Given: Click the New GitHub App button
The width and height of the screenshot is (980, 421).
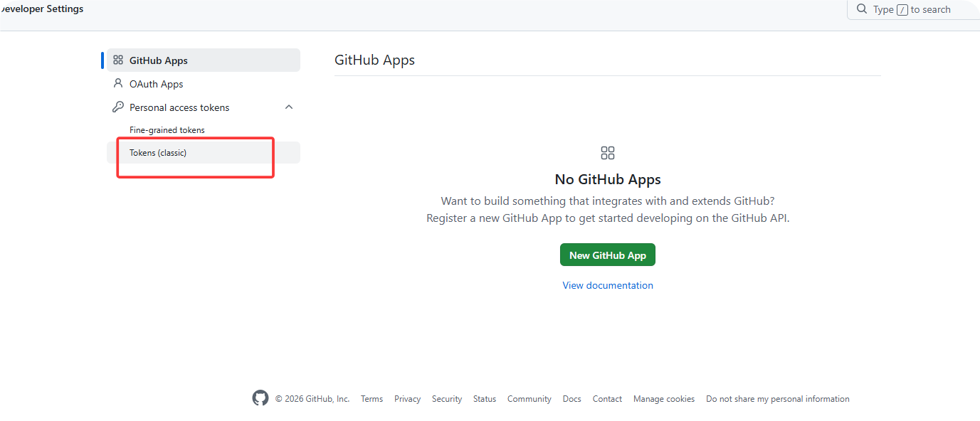Looking at the screenshot, I should tap(608, 255).
